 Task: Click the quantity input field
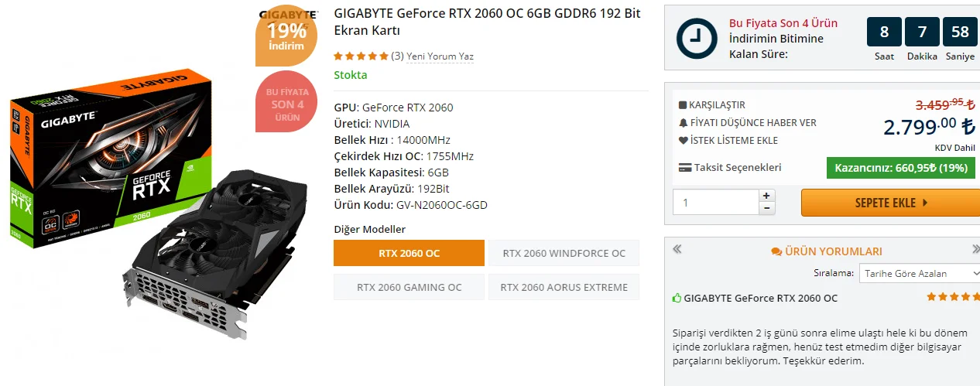[x=714, y=202]
